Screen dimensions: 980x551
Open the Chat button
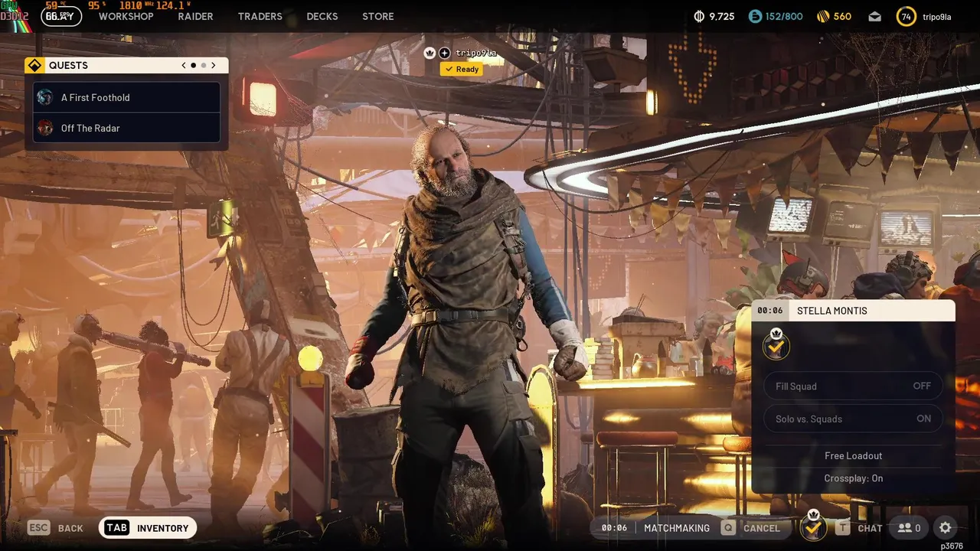coord(859,528)
